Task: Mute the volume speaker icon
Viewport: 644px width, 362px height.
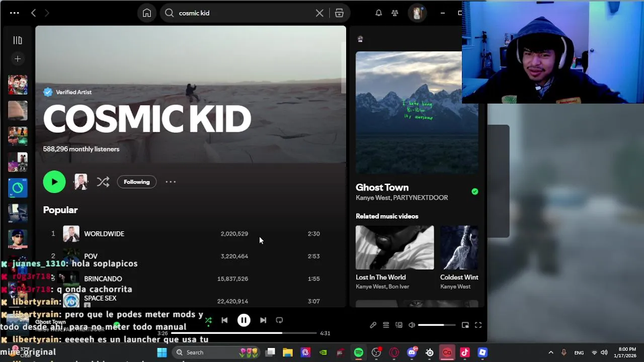Action: [412, 325]
